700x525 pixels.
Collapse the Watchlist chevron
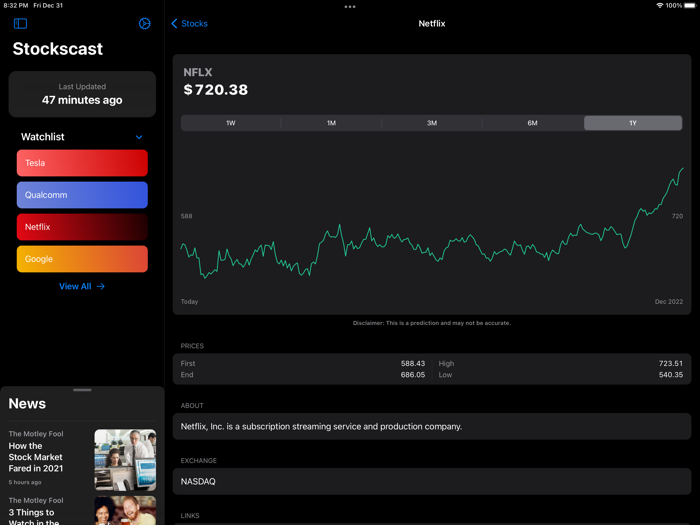pos(139,137)
